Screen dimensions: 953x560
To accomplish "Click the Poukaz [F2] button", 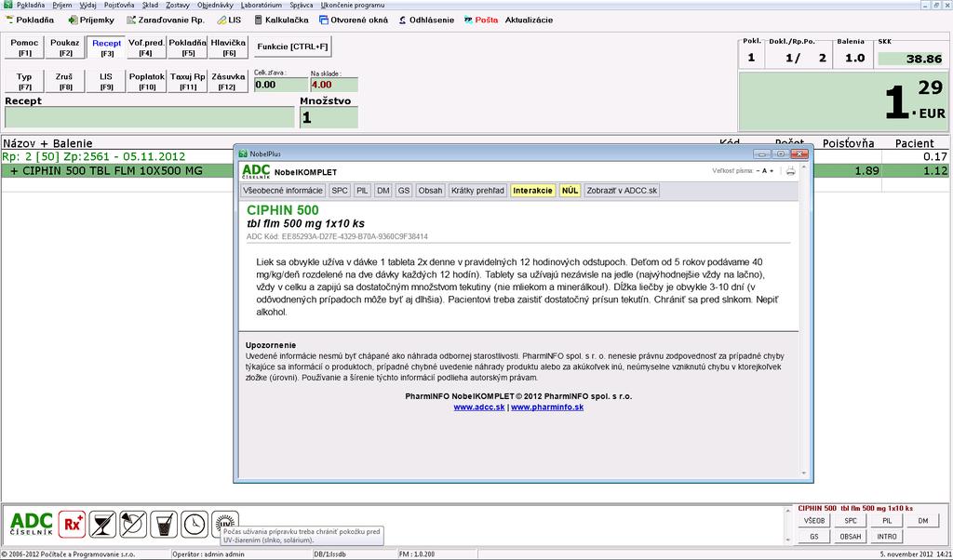I will pos(65,47).
